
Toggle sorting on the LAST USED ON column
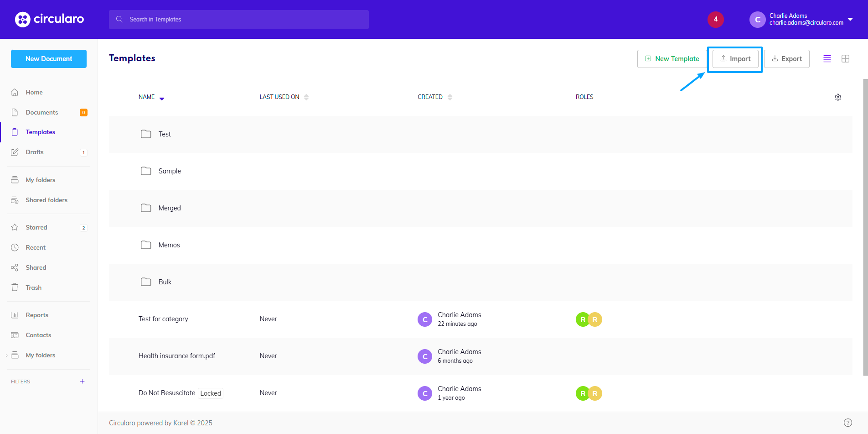[x=306, y=97]
